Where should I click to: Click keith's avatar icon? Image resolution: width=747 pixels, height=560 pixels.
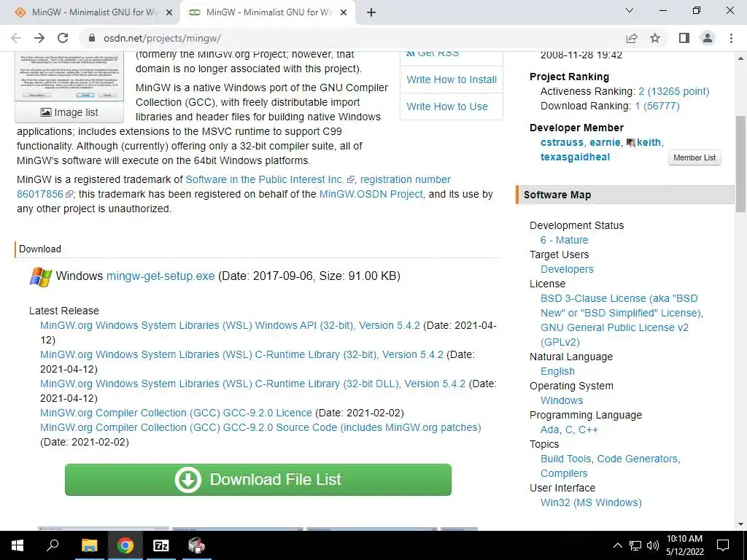tap(631, 142)
